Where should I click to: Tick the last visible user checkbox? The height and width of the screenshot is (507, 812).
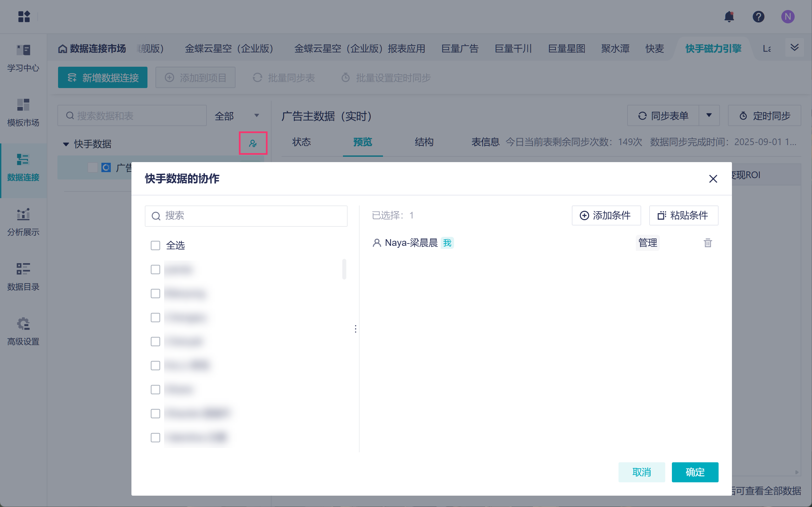155,438
